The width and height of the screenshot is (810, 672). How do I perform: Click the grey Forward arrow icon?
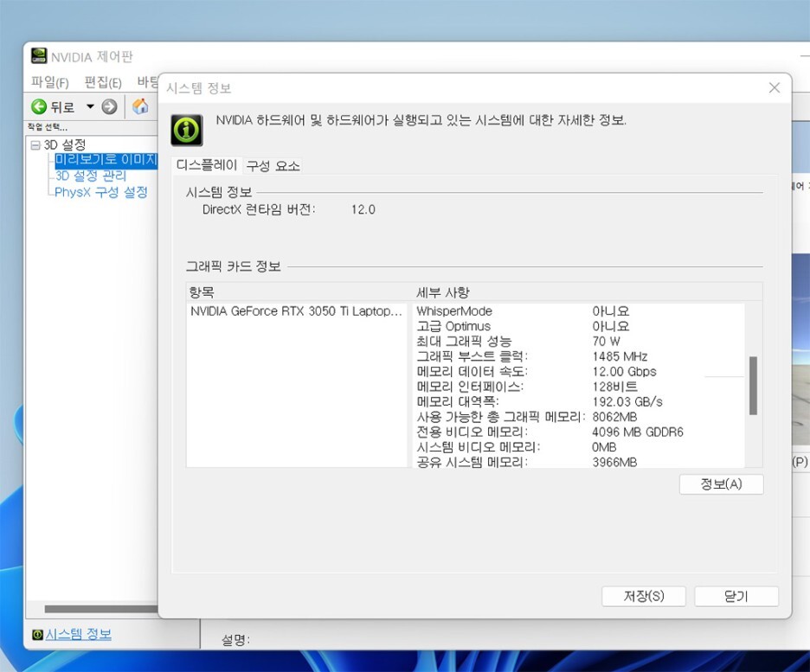click(x=109, y=107)
